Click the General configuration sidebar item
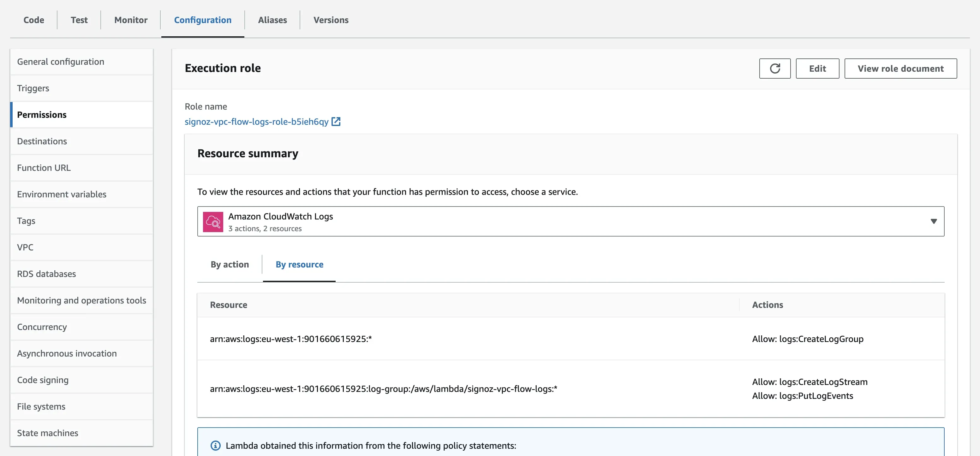 pos(61,61)
